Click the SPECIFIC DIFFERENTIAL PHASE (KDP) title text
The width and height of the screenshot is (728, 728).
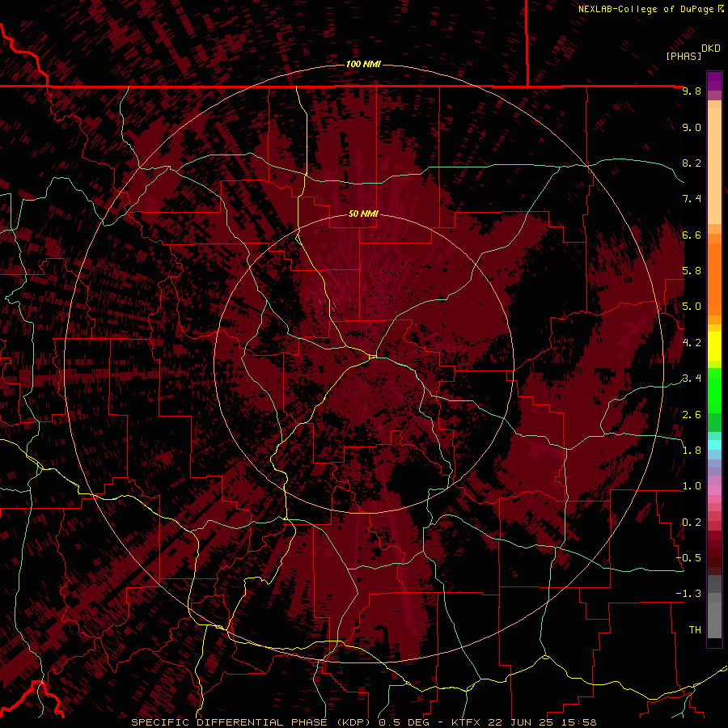252,722
